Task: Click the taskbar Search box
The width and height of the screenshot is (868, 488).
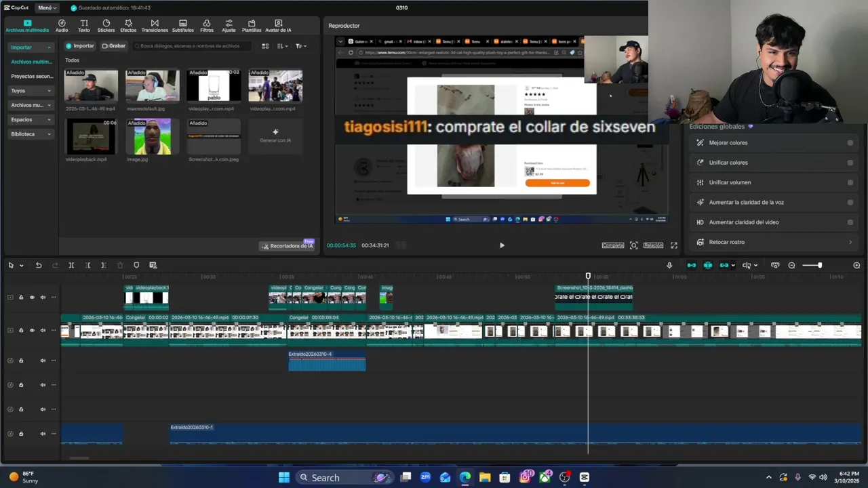Action: tap(345, 478)
